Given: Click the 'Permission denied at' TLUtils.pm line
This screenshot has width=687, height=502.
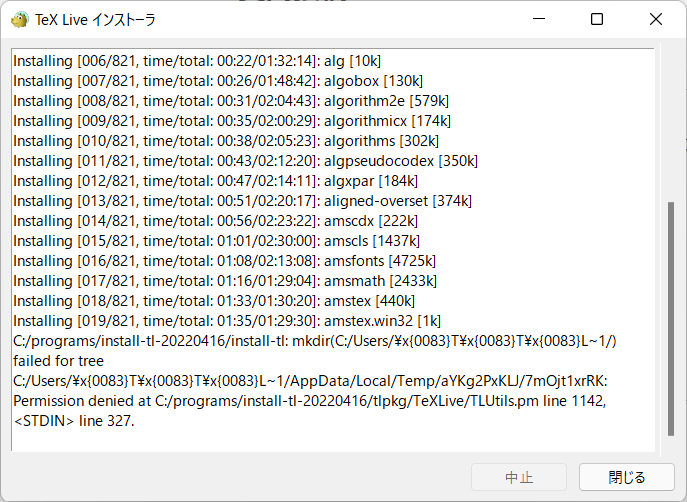Looking at the screenshot, I should [309, 401].
